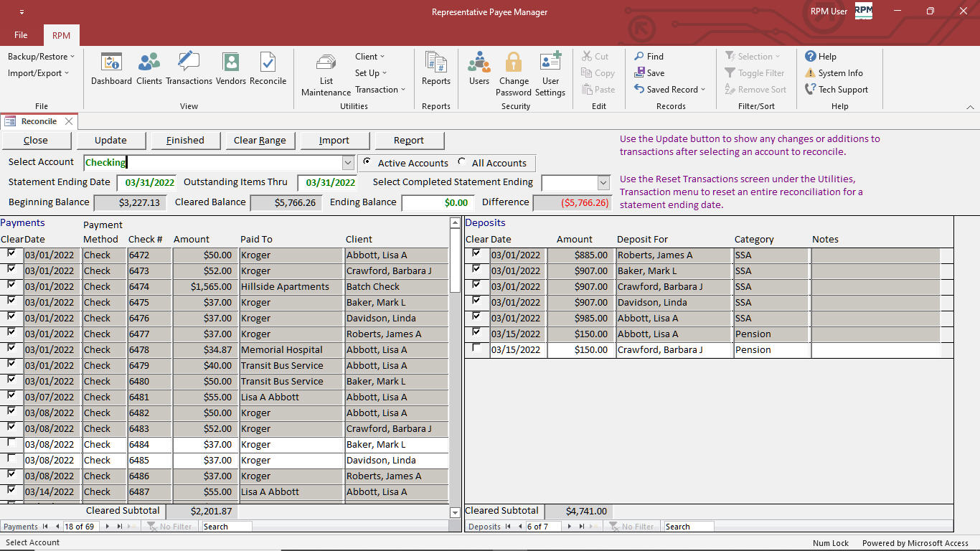Open System Info

(834, 73)
